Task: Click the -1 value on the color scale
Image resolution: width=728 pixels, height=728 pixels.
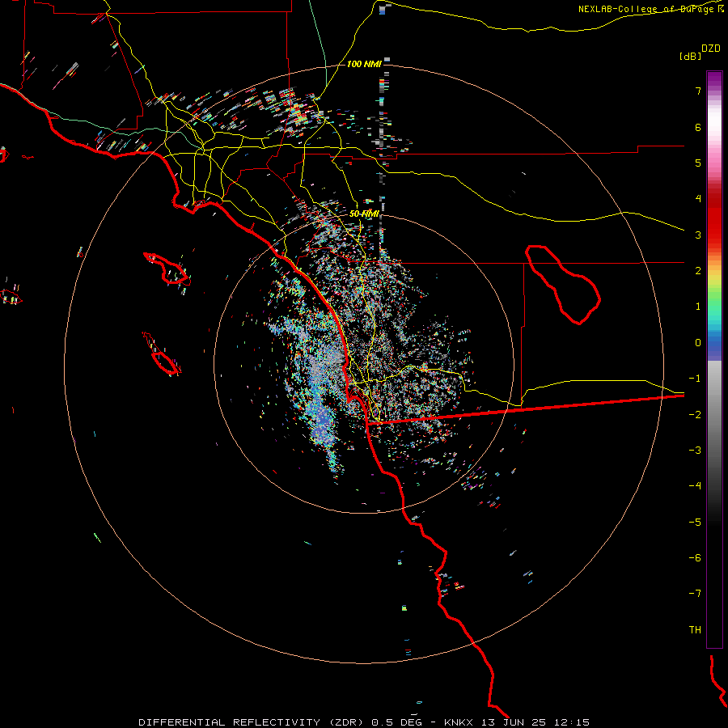Action: pyautogui.click(x=695, y=379)
